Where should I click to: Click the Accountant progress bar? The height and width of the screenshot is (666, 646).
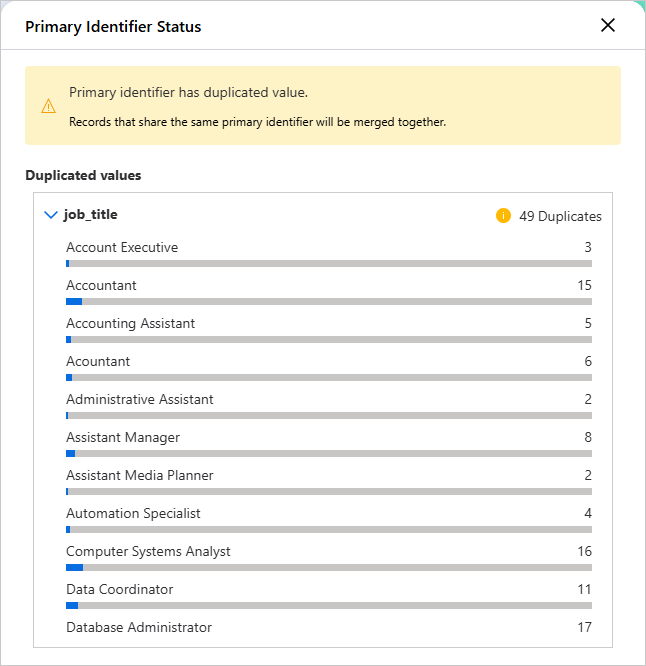coord(329,302)
